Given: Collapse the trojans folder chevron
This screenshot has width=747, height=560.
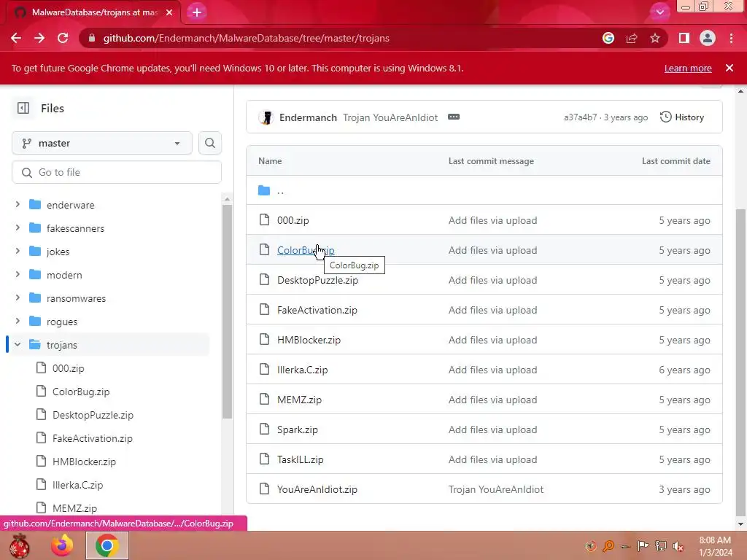Looking at the screenshot, I should pos(18,344).
